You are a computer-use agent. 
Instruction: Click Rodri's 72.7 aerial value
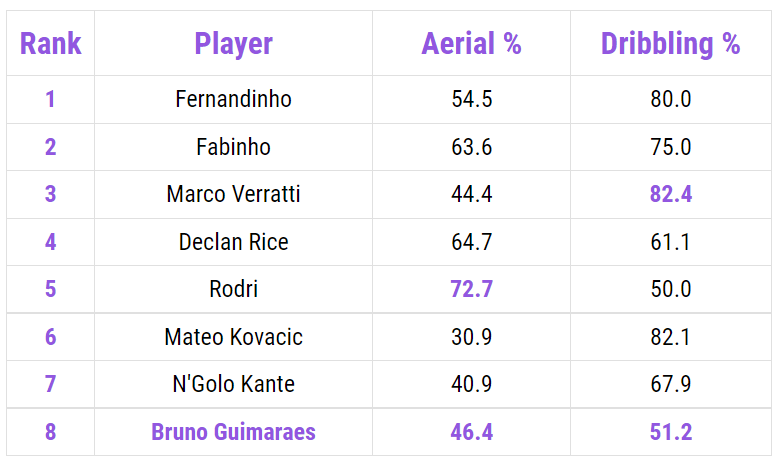(x=471, y=289)
